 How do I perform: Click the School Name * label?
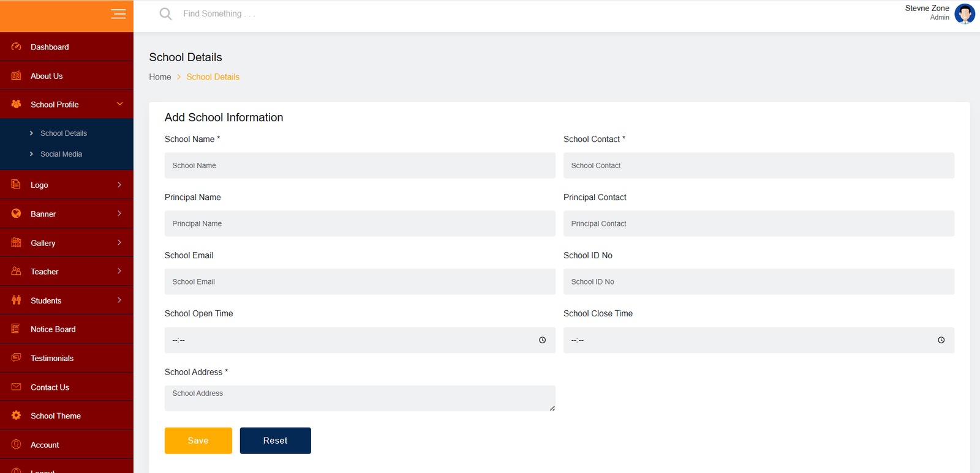[192, 140]
